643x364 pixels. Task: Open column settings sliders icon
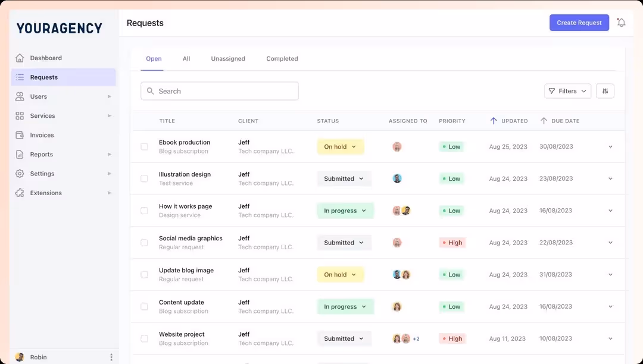pyautogui.click(x=605, y=91)
